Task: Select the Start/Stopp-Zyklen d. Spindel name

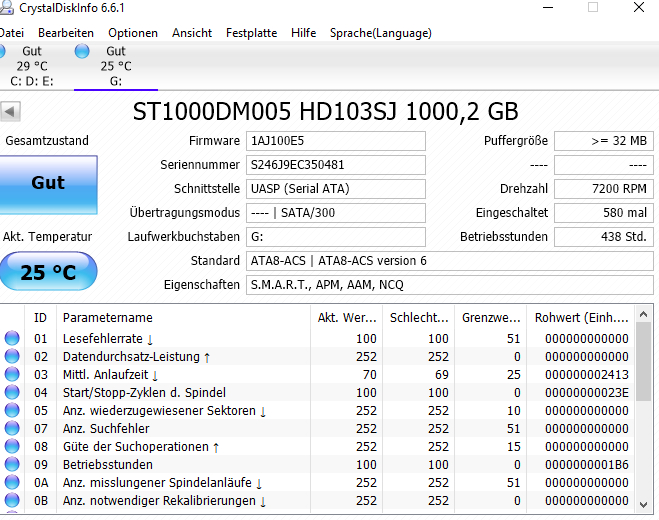Action: (x=144, y=393)
